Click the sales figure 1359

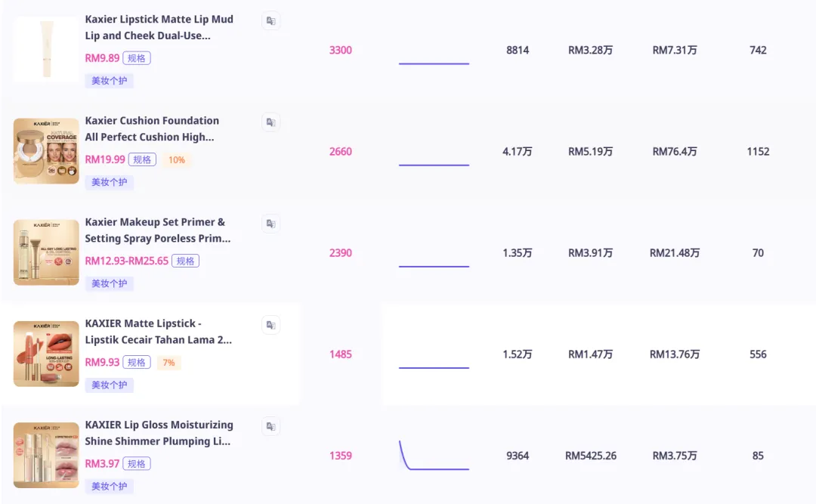tap(340, 456)
